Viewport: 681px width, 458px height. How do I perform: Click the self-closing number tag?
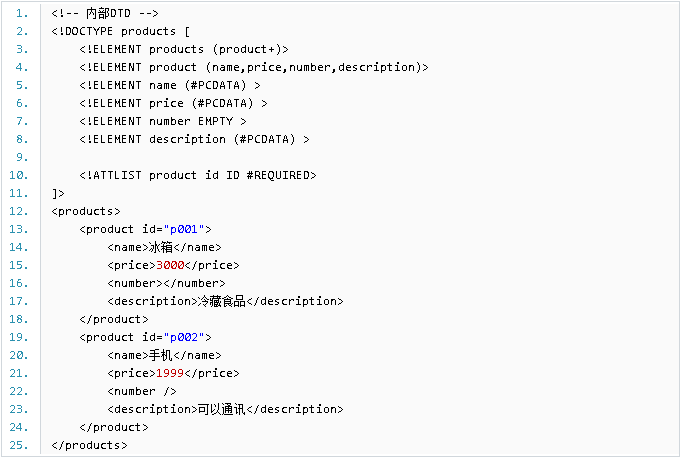click(x=142, y=392)
